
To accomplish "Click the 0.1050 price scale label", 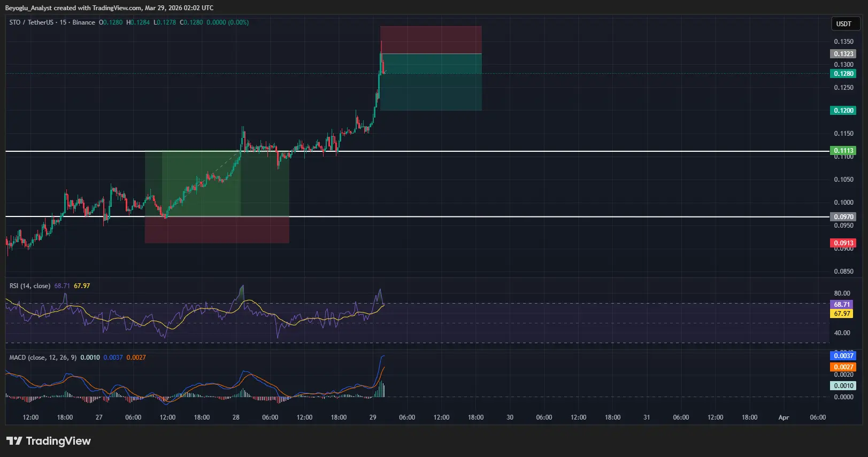I will [x=844, y=180].
